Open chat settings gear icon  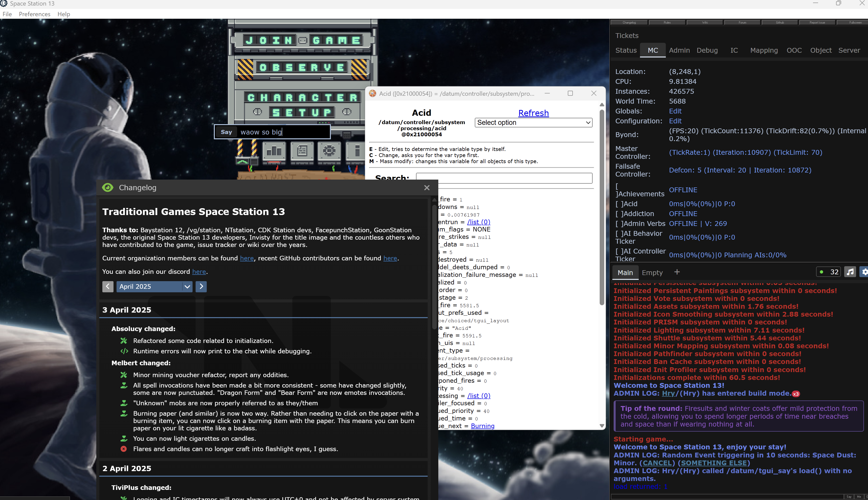point(864,272)
